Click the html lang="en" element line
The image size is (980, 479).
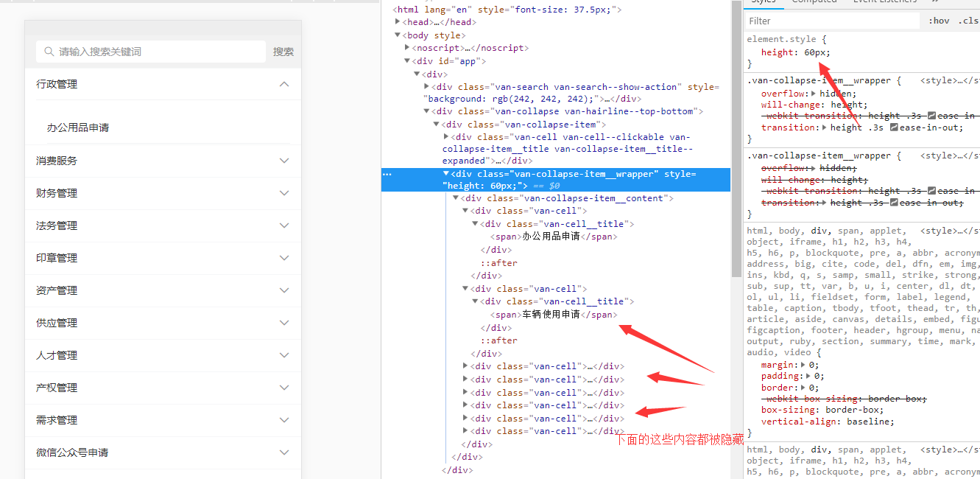[x=507, y=10]
